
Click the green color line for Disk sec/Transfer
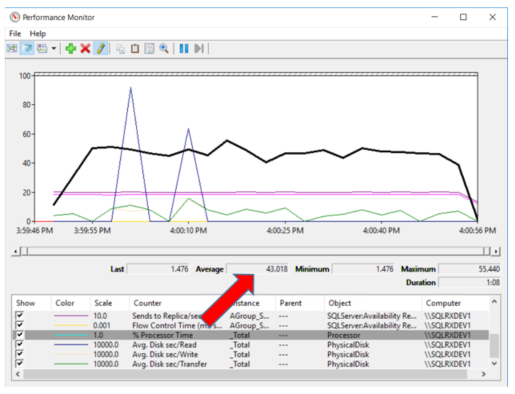pos(71,364)
